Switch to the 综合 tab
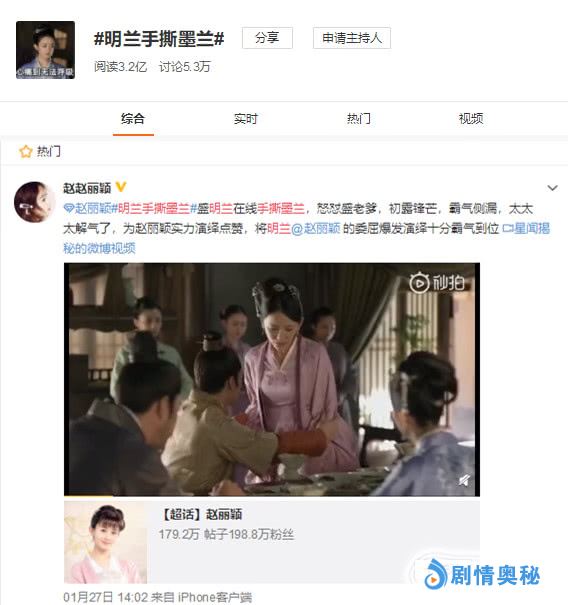This screenshot has height=605, width=568. click(x=133, y=118)
